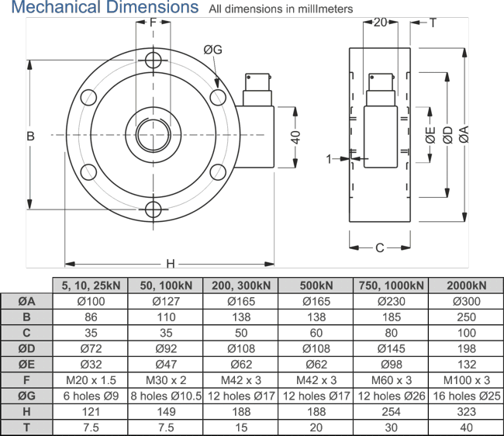The image size is (504, 436).
Task: Click the C dimension label under side view
Action: 379,248
